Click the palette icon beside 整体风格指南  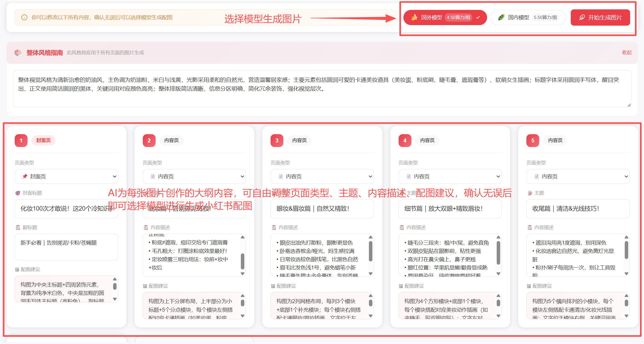click(x=18, y=53)
